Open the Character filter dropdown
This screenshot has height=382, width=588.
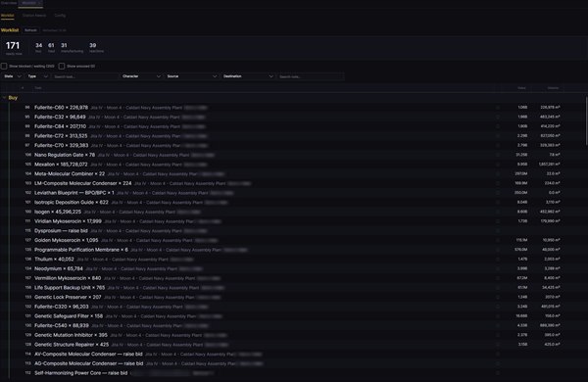click(x=141, y=76)
